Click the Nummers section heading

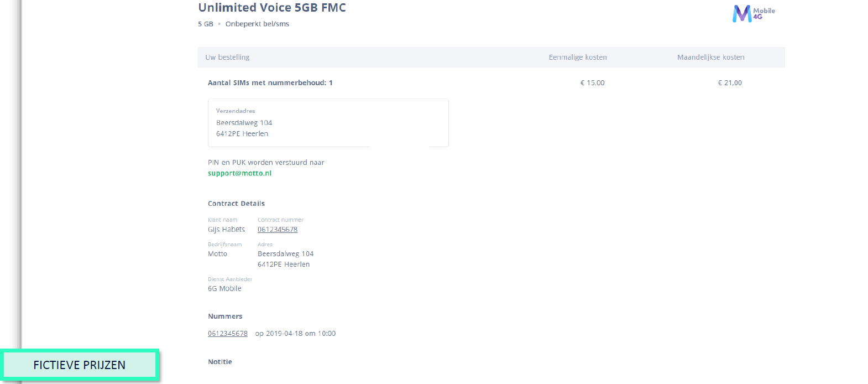click(x=225, y=316)
